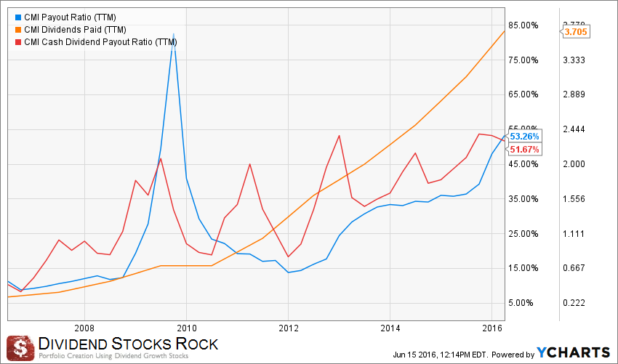Image resolution: width=618 pixels, height=364 pixels.
Task: Click the red Cash Dividend Payout legend swatch
Action: [x=17, y=41]
